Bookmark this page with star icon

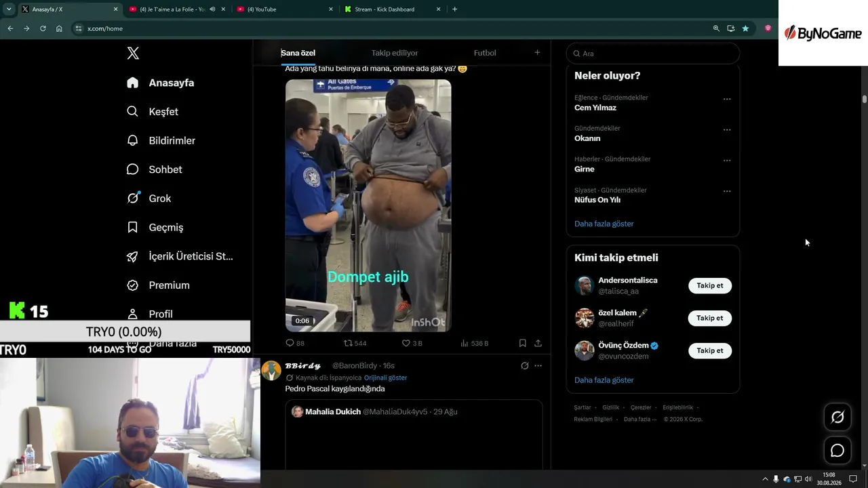[745, 28]
